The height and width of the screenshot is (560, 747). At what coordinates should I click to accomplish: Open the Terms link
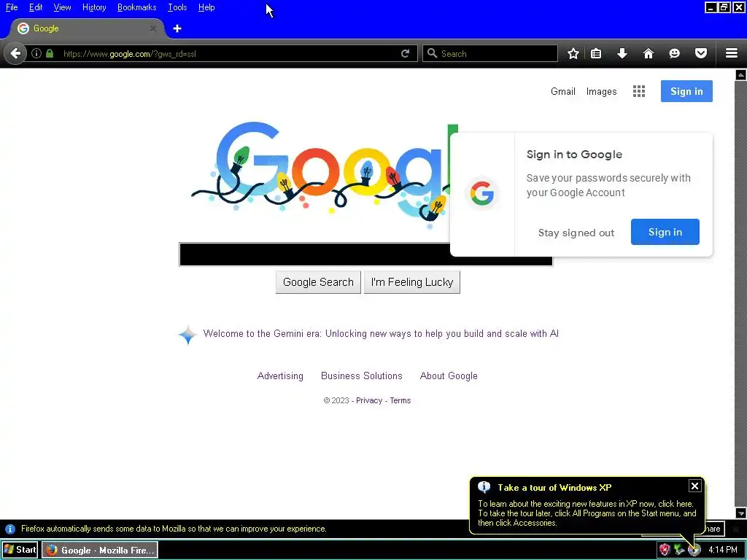point(400,400)
